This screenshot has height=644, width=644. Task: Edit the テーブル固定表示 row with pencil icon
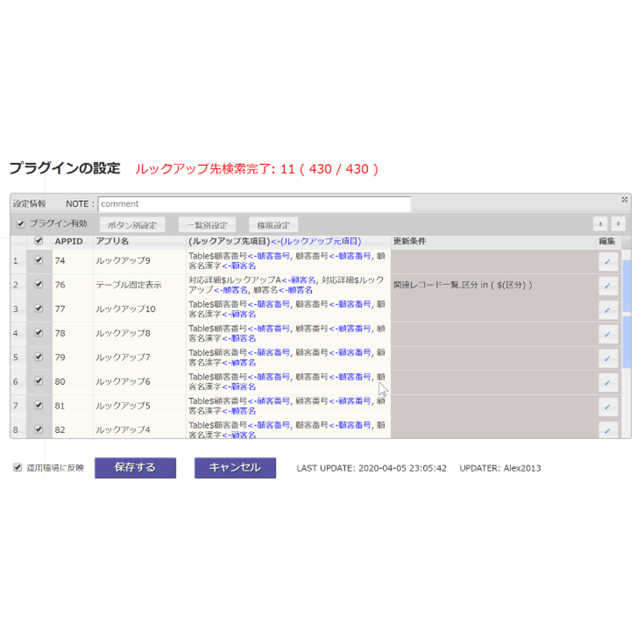(608, 286)
